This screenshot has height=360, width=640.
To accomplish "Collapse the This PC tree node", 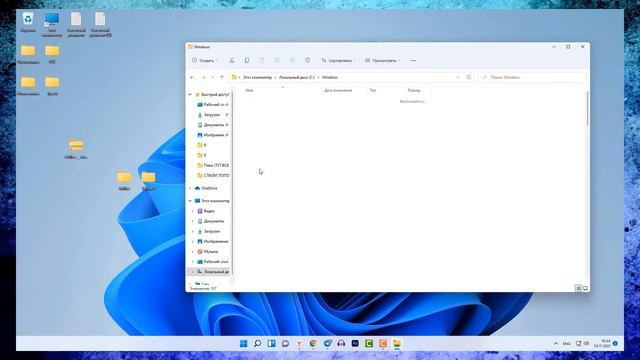I will 190,201.
